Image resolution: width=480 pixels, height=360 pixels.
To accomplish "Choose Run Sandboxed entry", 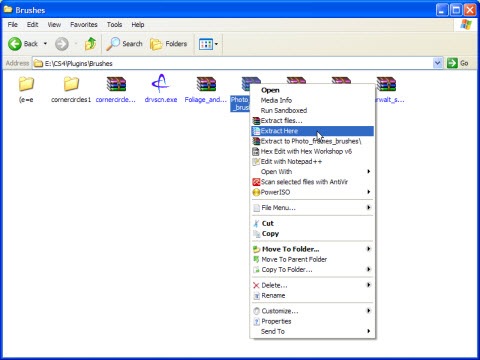I will (312, 110).
